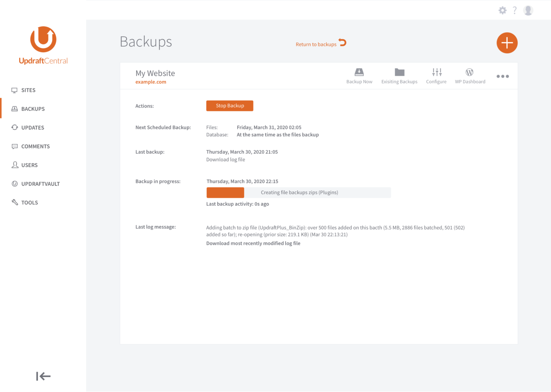Click the UpdraftCentral logo

[43, 45]
